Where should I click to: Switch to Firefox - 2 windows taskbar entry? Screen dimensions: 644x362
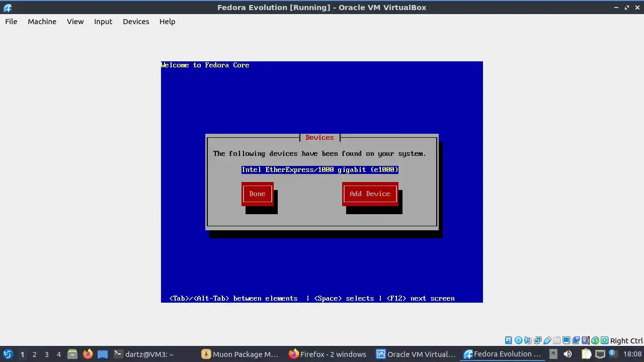pos(328,354)
